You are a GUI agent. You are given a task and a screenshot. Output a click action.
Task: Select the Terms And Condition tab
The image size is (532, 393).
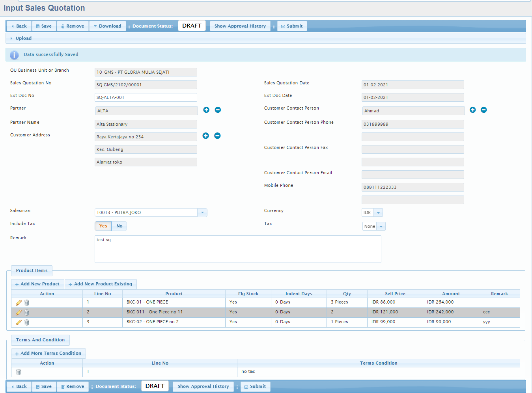pyautogui.click(x=40, y=340)
